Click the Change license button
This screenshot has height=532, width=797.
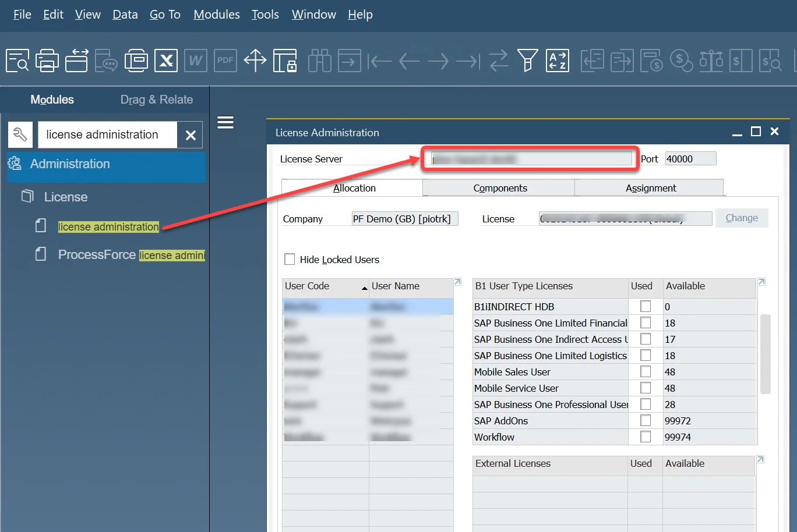[x=741, y=218]
